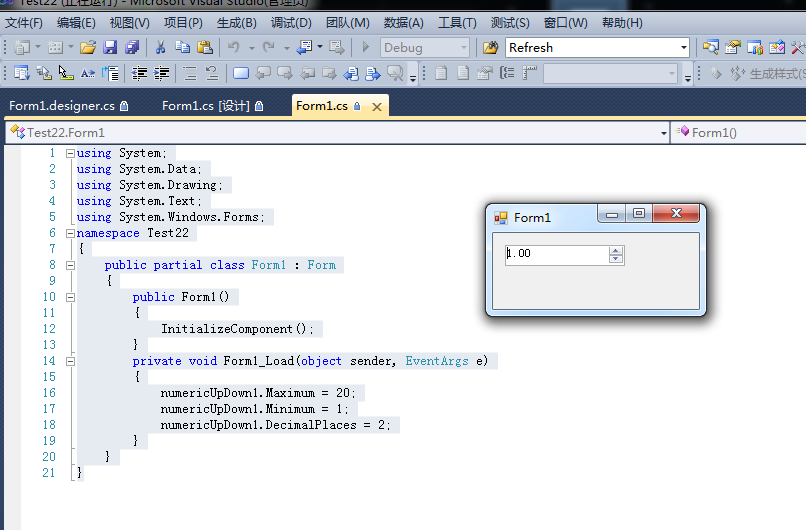The image size is (806, 530).
Task: Click the 生成样式 toolbar button
Action: (x=768, y=74)
